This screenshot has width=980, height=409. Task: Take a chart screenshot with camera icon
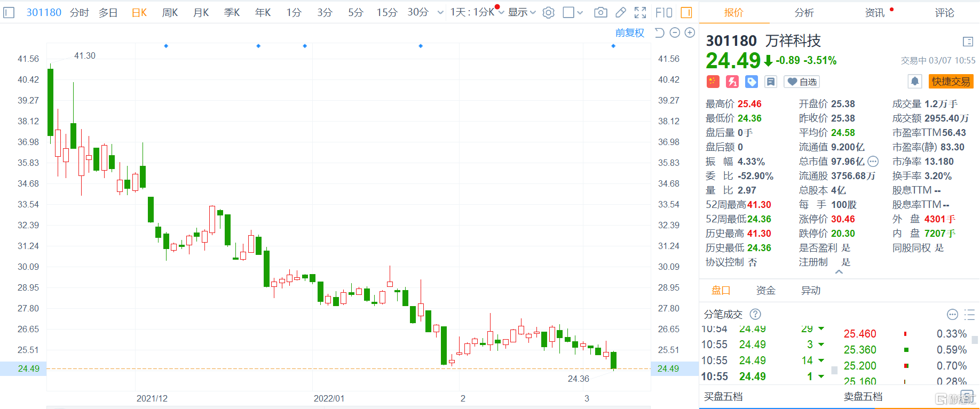(x=600, y=12)
